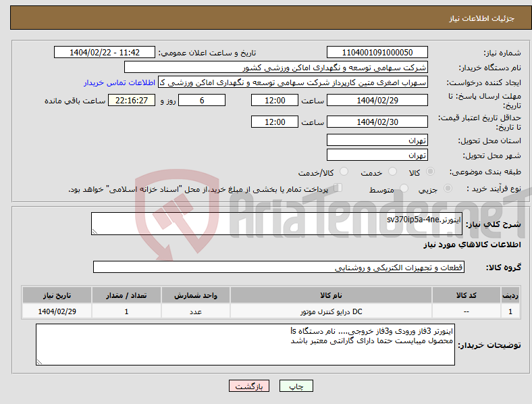Click the need number field 1104001091000050
The height and width of the screenshot is (404, 532).
tap(377, 52)
